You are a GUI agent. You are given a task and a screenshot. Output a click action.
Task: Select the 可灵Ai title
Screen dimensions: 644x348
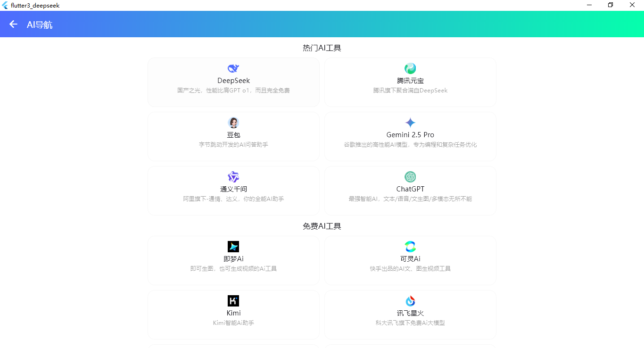410,259
